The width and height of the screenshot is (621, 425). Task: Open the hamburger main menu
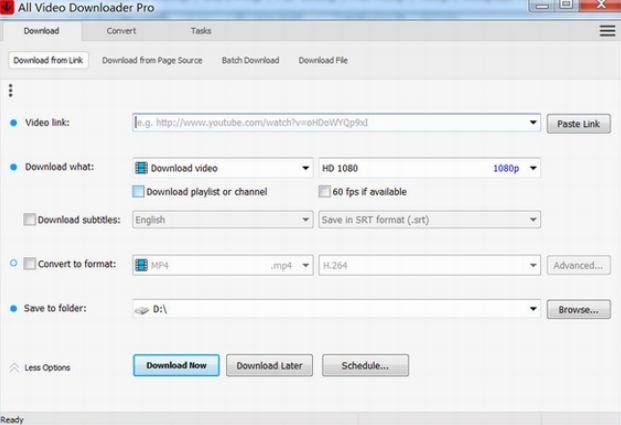[607, 31]
